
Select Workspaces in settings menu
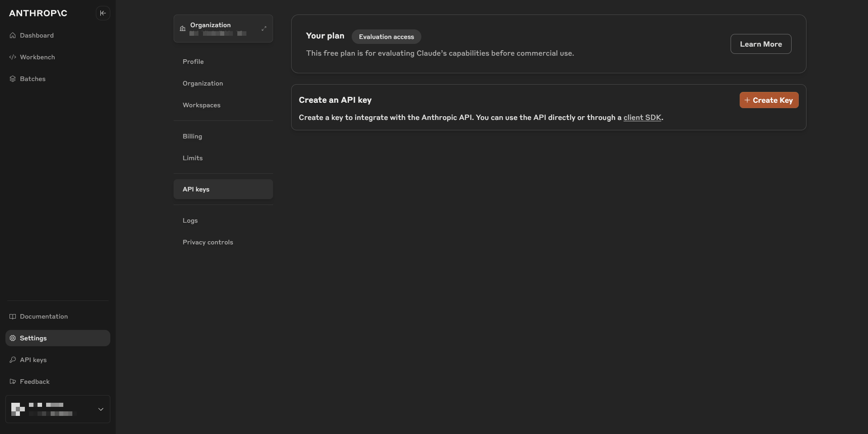pos(202,105)
